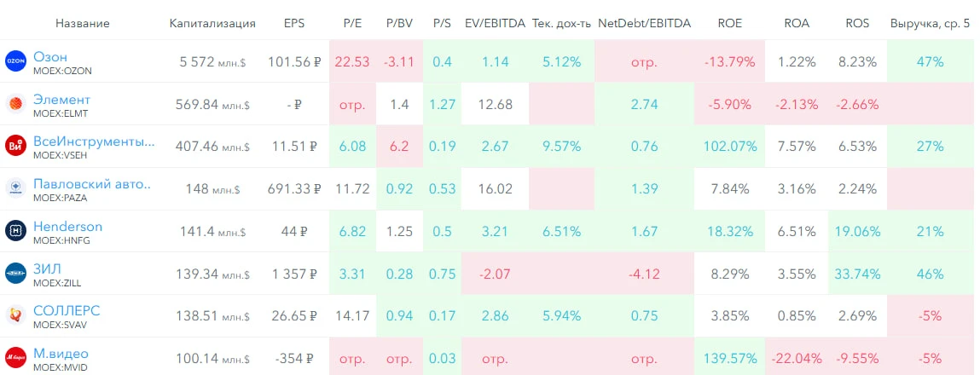980x375 pixels.
Task: Click ВсеИнструменты ROE value 102.07%
Action: tap(731, 147)
